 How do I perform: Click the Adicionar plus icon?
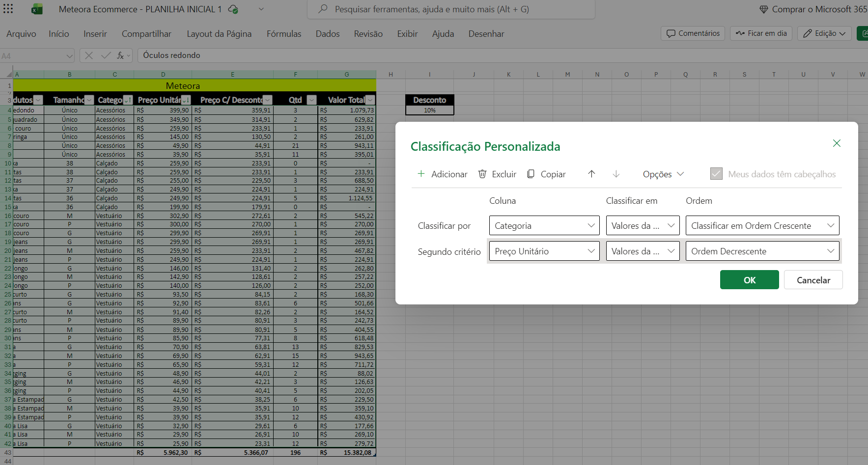[x=421, y=174]
